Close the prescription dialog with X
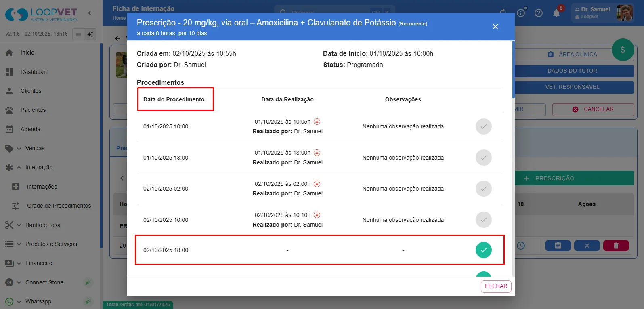Viewport: 644px width, 309px height. click(x=495, y=27)
